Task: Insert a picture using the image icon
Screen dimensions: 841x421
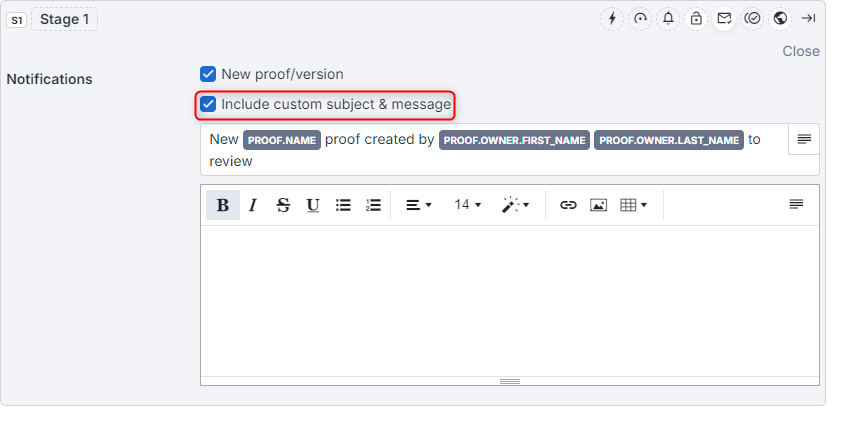Action: [x=598, y=205]
